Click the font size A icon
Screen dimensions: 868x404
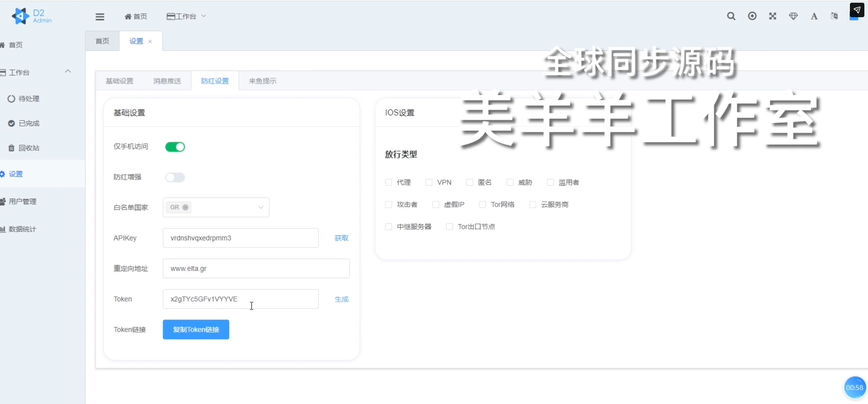coord(814,16)
